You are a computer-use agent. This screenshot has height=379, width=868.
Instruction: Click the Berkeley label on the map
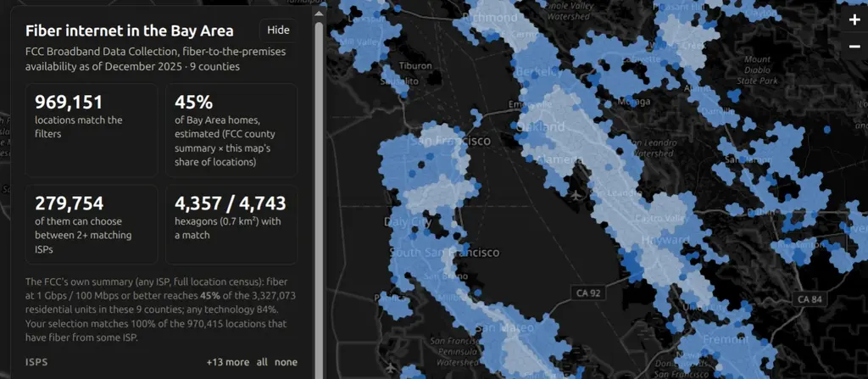click(540, 72)
